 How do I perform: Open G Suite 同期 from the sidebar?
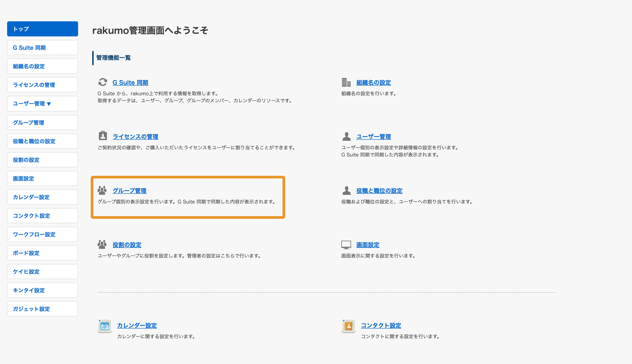pyautogui.click(x=43, y=47)
